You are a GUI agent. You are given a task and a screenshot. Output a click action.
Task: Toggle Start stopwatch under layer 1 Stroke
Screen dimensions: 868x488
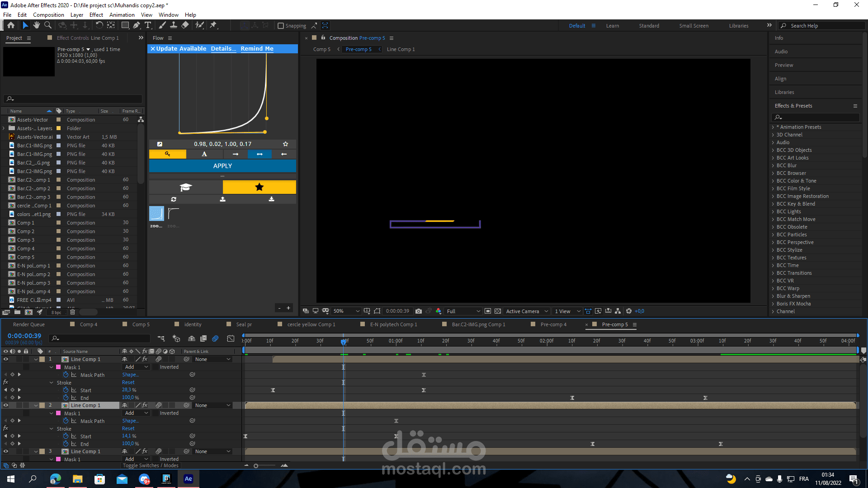pyautogui.click(x=66, y=390)
